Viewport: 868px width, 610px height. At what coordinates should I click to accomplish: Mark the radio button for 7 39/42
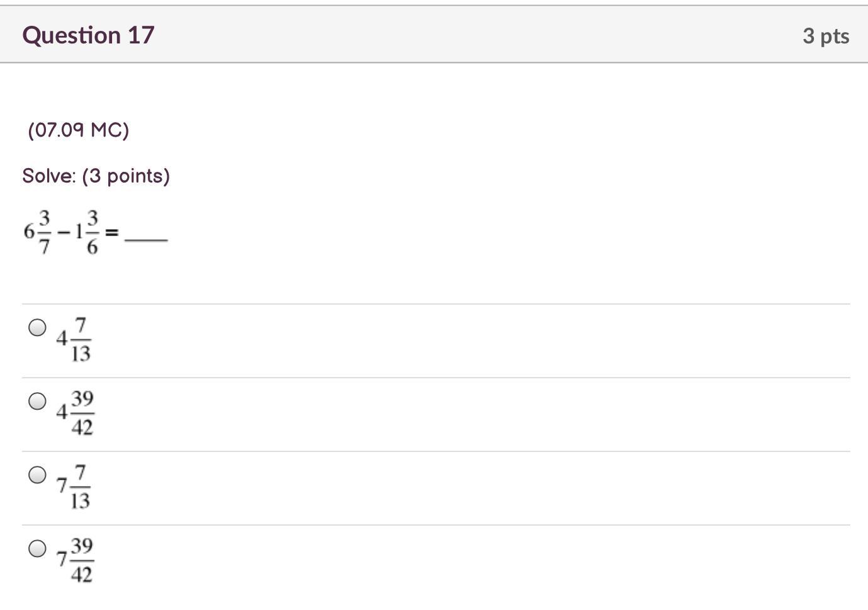(37, 548)
